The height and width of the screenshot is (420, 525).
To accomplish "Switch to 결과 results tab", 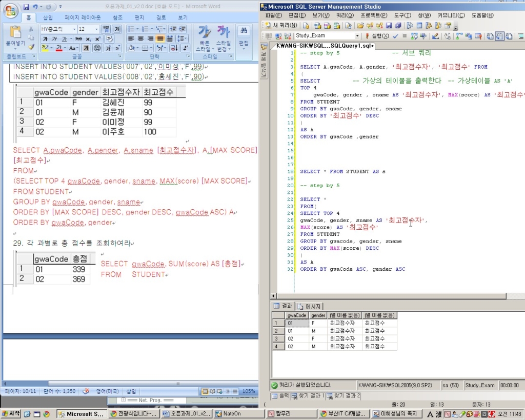I will click(283, 306).
